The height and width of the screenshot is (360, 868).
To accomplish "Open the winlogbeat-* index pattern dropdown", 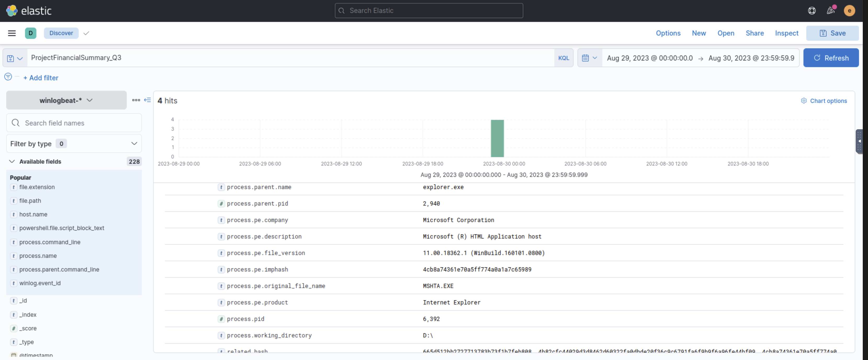I will click(x=66, y=100).
